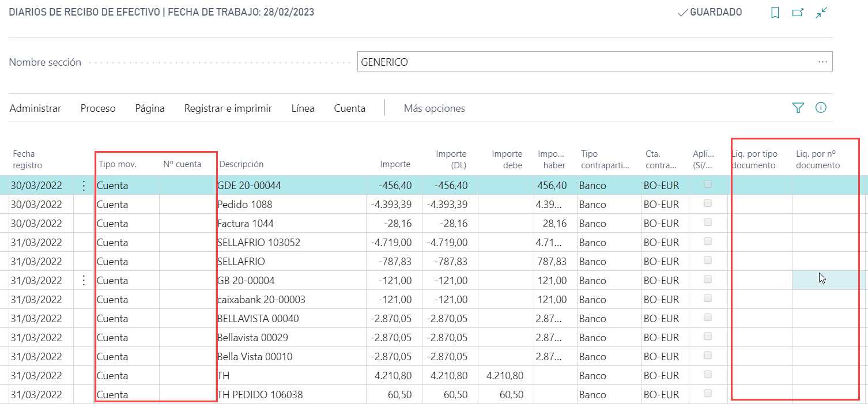Click the ellipsis in Nombre sección field

pos(822,62)
